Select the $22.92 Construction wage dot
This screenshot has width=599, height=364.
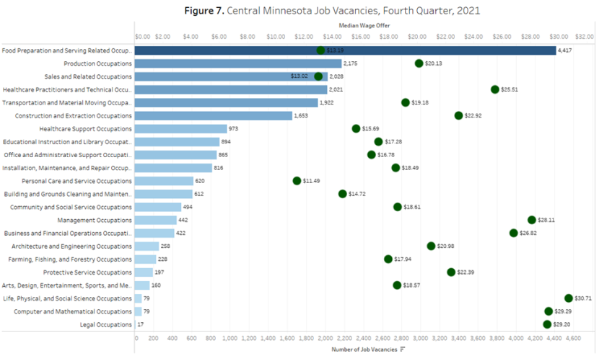[458, 115]
